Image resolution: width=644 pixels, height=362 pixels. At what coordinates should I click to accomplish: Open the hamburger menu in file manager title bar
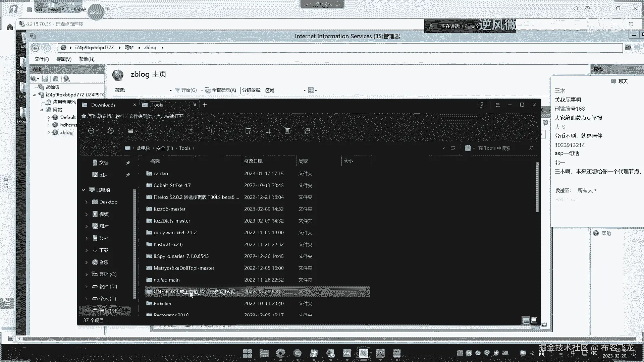[x=498, y=105]
